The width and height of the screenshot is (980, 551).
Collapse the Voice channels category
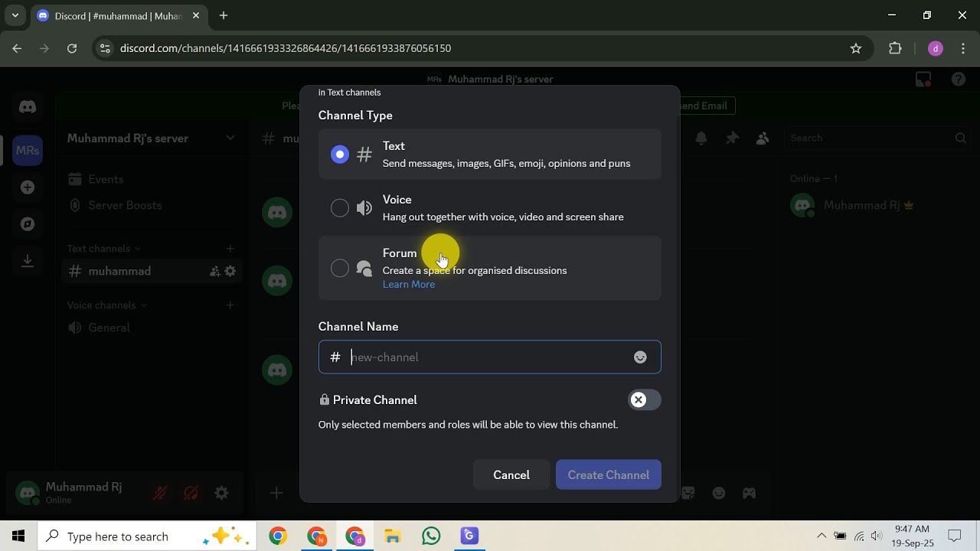106,305
